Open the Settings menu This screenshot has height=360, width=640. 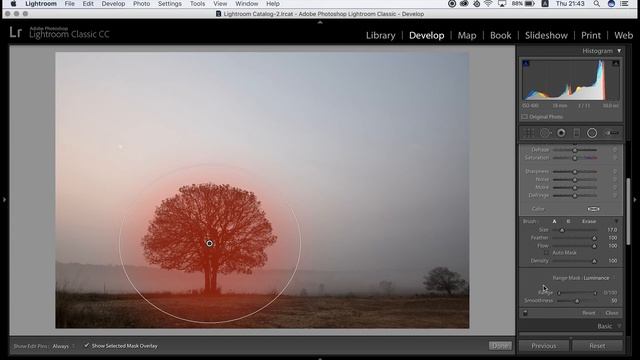169,4
